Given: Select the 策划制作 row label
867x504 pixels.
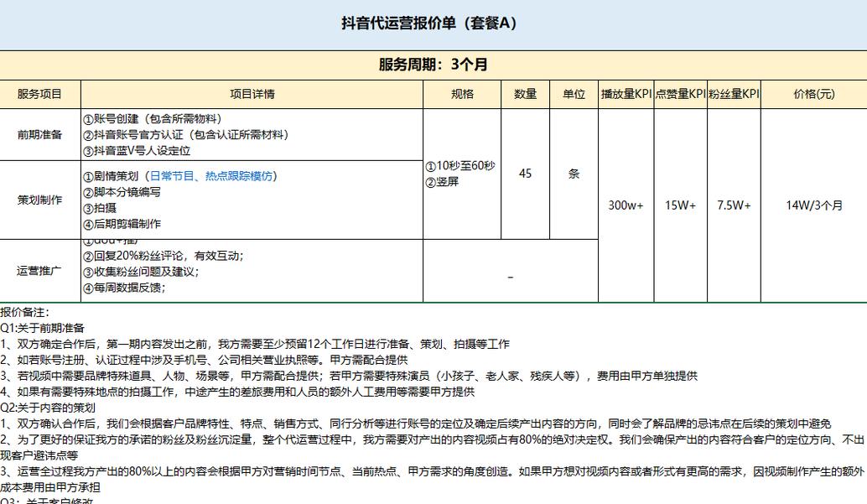Looking at the screenshot, I should 39,200.
